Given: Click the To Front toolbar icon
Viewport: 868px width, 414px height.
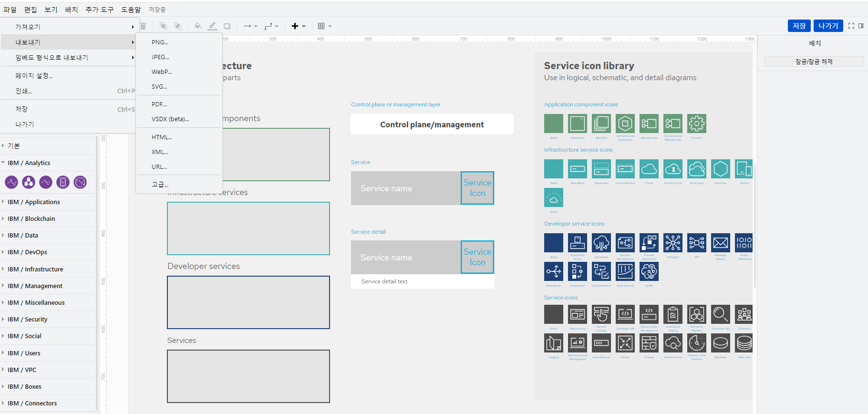Looking at the screenshot, I should click(x=163, y=26).
